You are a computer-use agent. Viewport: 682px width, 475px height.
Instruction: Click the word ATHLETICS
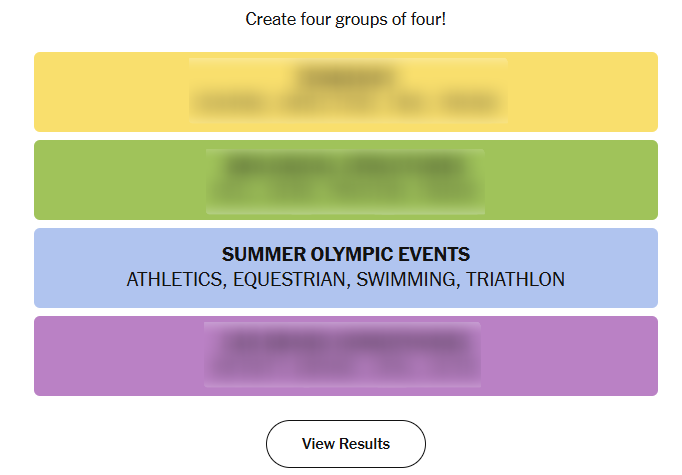(174, 280)
